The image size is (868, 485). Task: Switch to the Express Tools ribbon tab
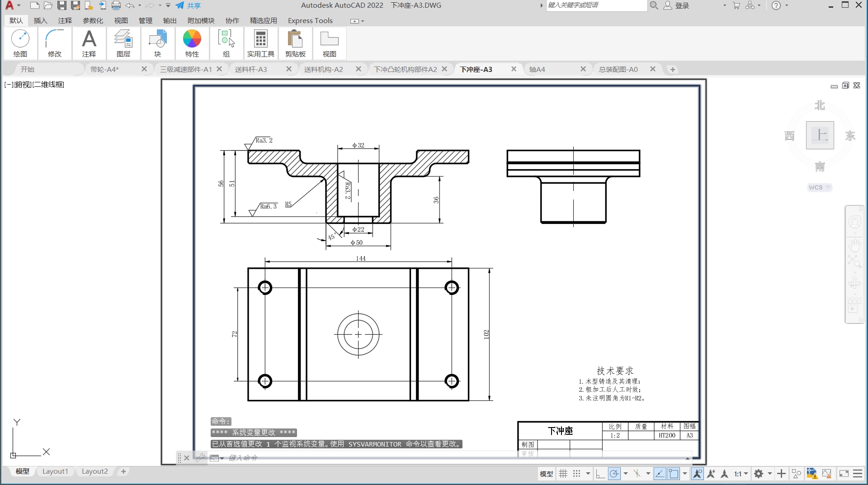coord(310,20)
